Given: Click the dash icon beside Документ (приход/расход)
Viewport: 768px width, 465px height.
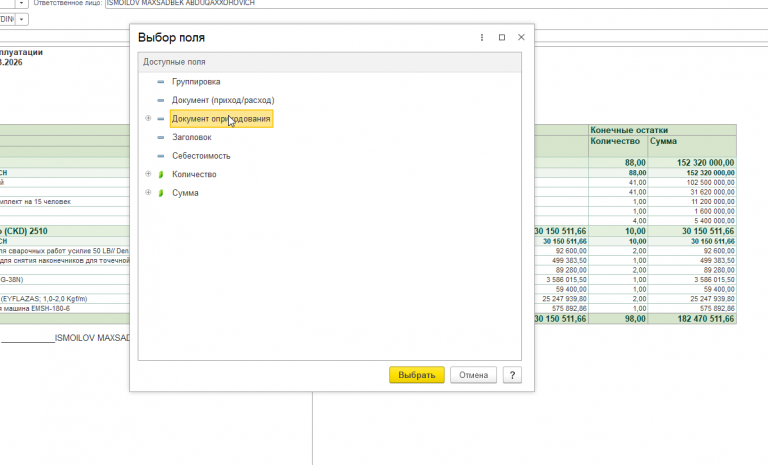Looking at the screenshot, I should click(161, 100).
